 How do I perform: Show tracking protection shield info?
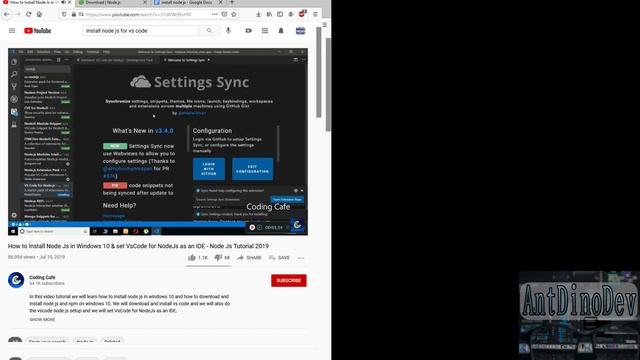click(64, 14)
